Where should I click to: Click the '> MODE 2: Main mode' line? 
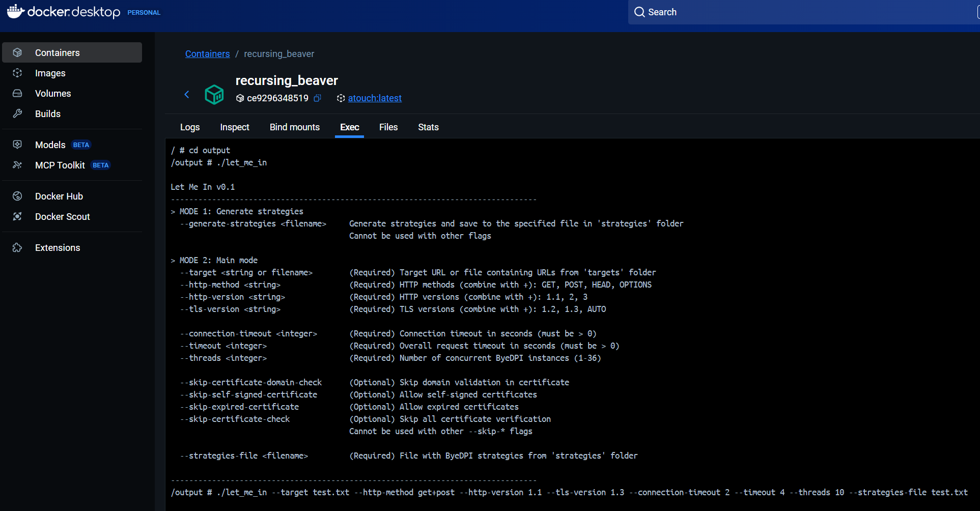[x=214, y=260]
